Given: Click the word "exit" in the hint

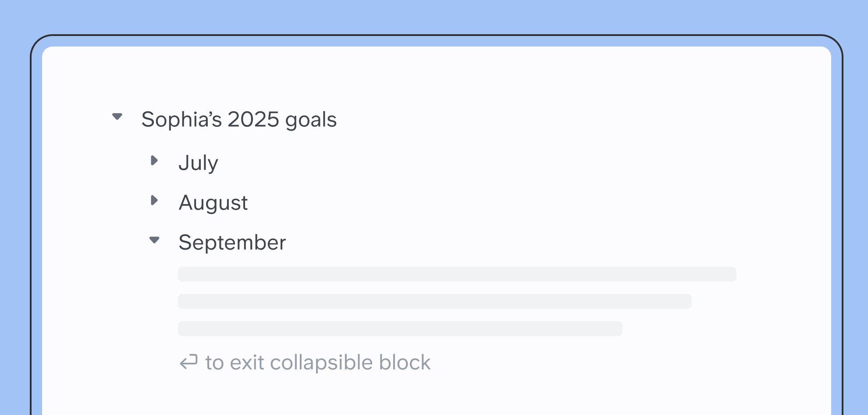Looking at the screenshot, I should tap(247, 362).
